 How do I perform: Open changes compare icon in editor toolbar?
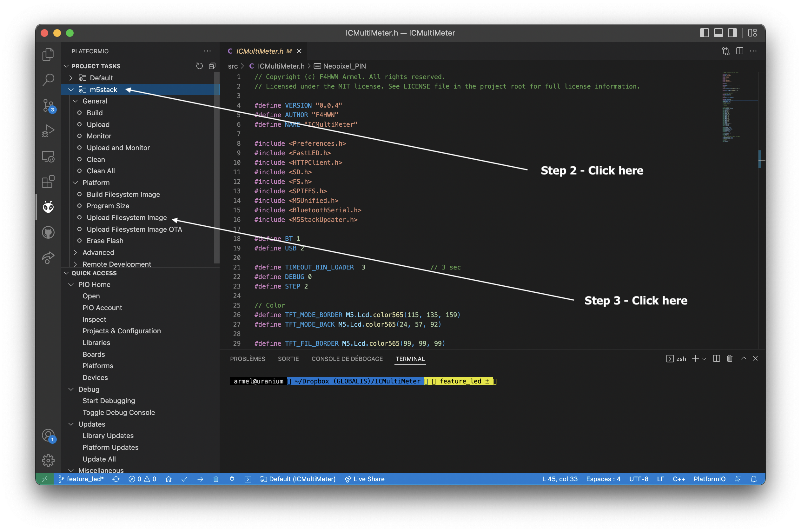pos(725,51)
